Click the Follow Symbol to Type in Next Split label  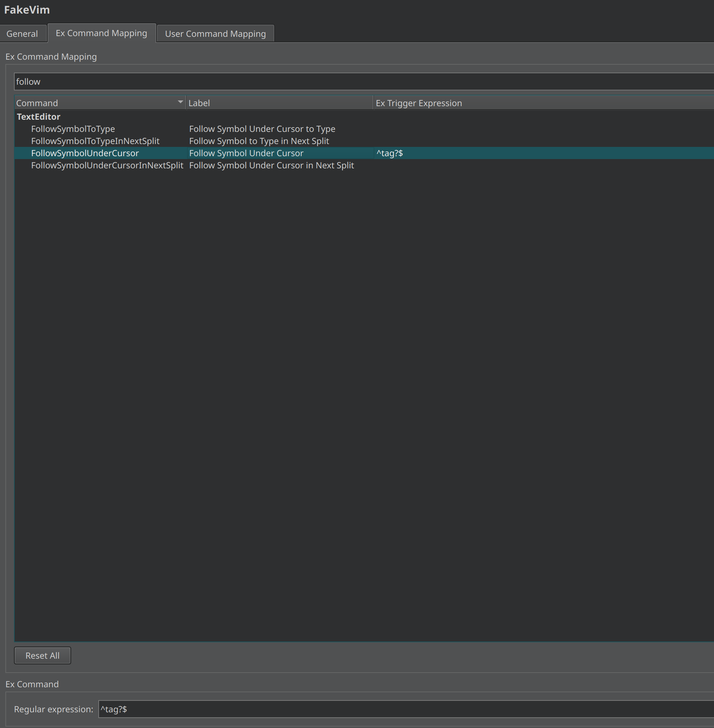click(259, 141)
